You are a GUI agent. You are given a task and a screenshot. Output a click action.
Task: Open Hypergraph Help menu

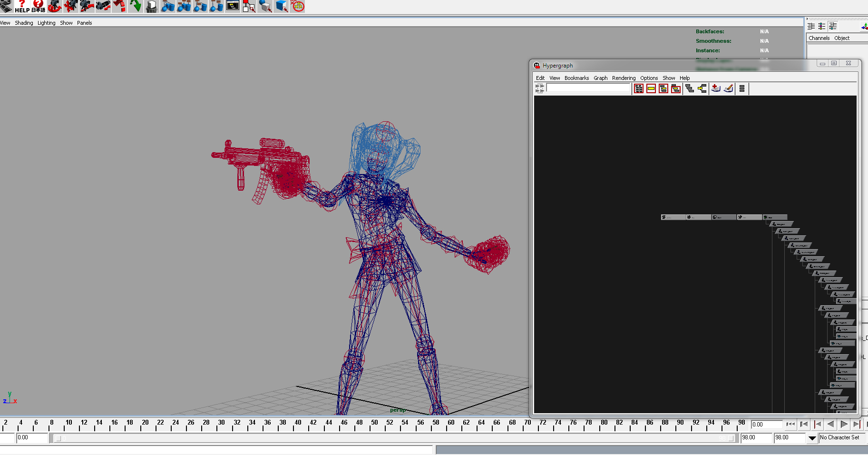point(684,78)
